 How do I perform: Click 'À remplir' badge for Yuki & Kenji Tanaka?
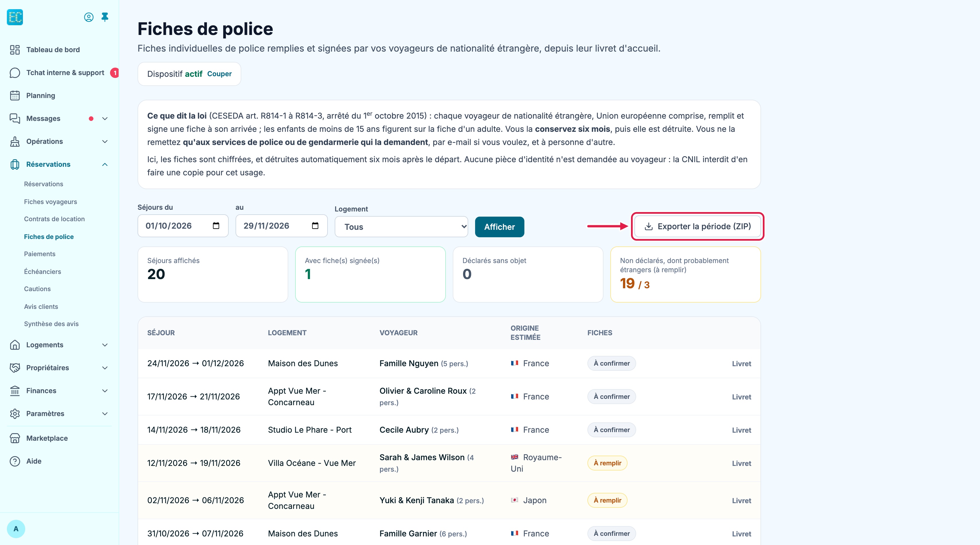point(607,501)
